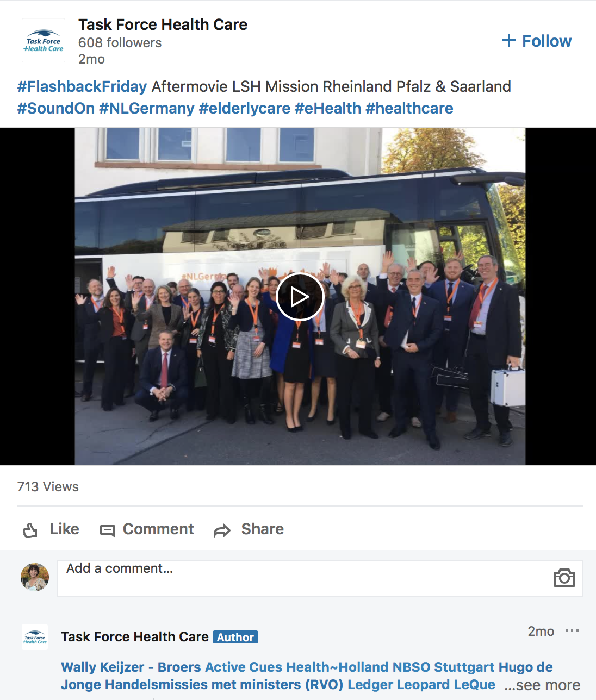This screenshot has width=596, height=700.
Task: Click the #SoundOn hashtag
Action: click(x=56, y=108)
